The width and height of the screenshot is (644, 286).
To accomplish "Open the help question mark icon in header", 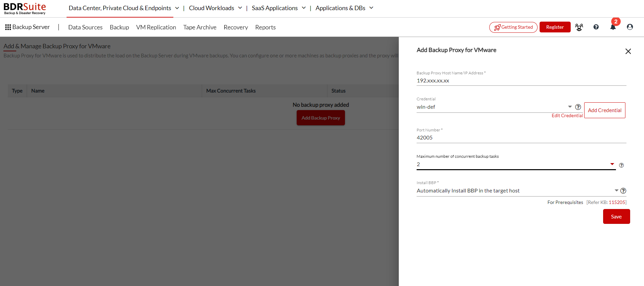I will point(596,27).
